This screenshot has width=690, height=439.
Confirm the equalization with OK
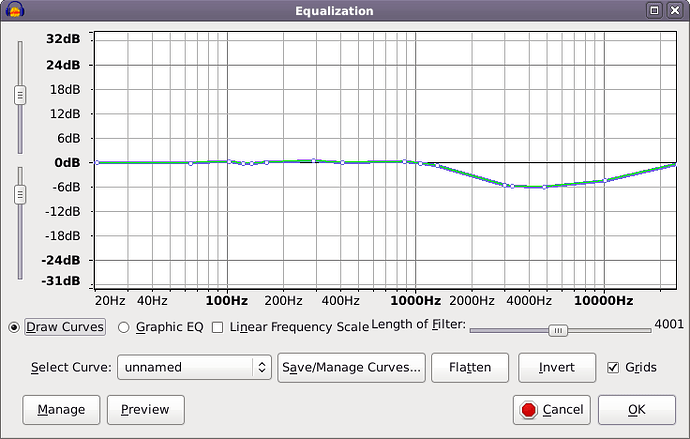point(636,409)
